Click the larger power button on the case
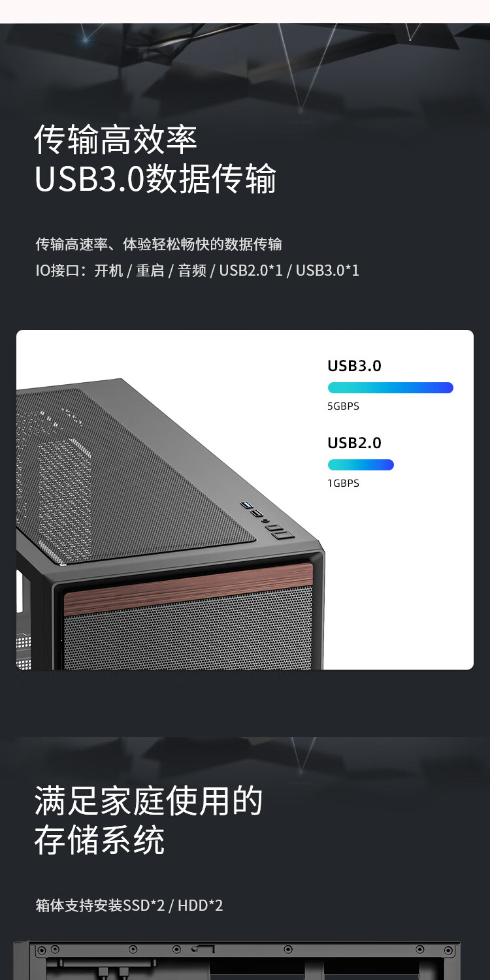490x980 pixels. point(283,535)
